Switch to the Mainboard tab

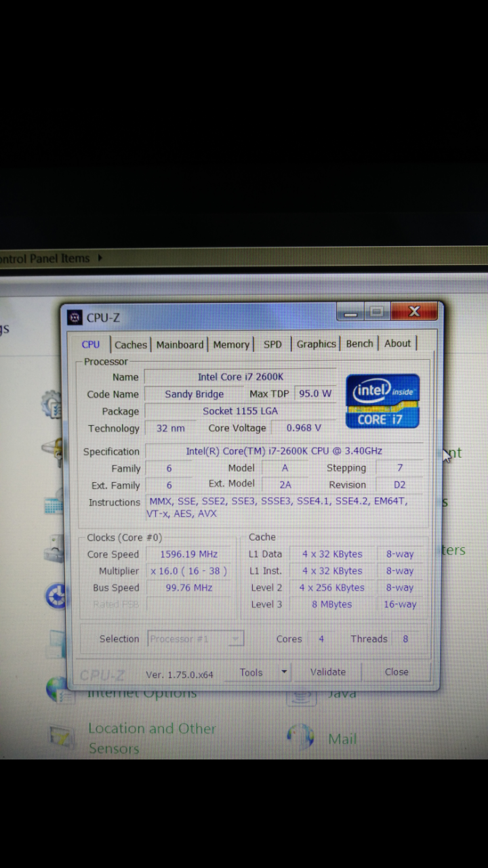(180, 344)
